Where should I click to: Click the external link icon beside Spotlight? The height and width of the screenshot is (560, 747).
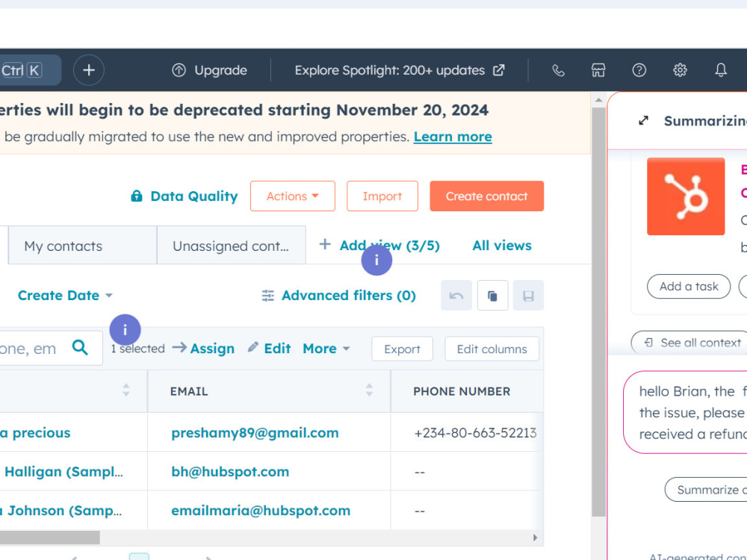499,70
